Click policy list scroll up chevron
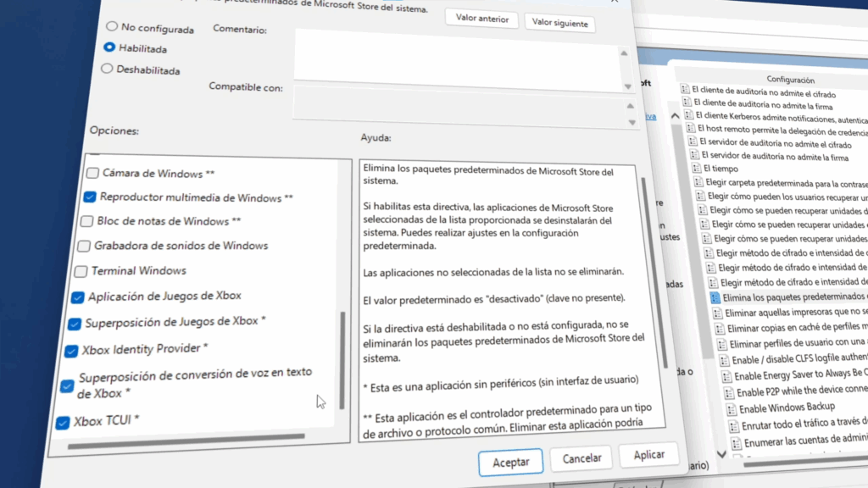This screenshot has width=868, height=488. click(675, 115)
